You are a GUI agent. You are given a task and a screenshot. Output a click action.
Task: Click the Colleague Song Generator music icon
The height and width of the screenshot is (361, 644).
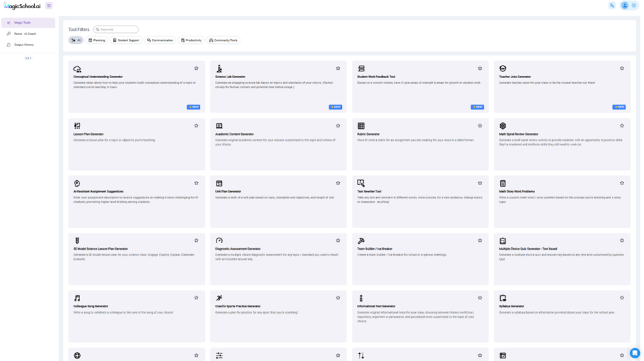77,298
